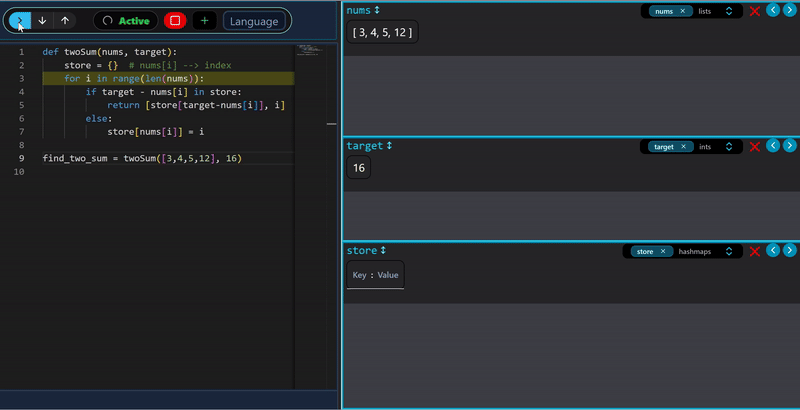Click the step forward arrow button
The height and width of the screenshot is (410, 800).
click(20, 21)
